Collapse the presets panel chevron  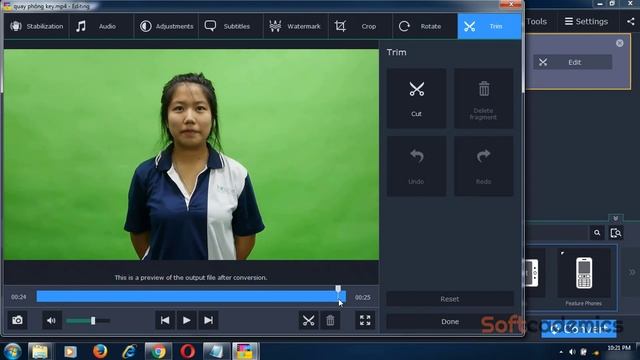(x=616, y=218)
